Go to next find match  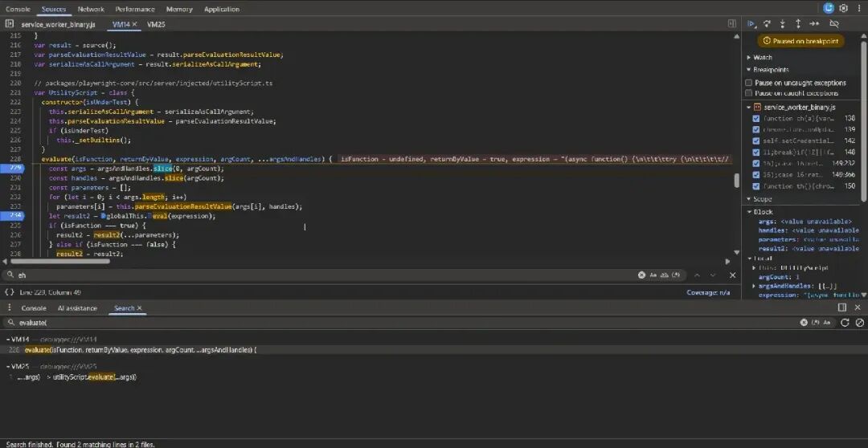click(x=713, y=275)
